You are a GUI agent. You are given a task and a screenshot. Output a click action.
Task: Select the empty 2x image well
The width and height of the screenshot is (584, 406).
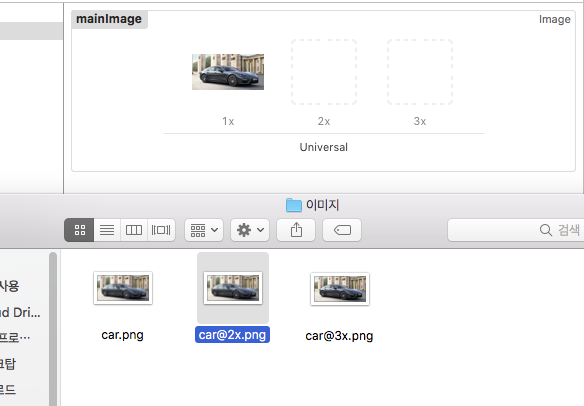(324, 72)
